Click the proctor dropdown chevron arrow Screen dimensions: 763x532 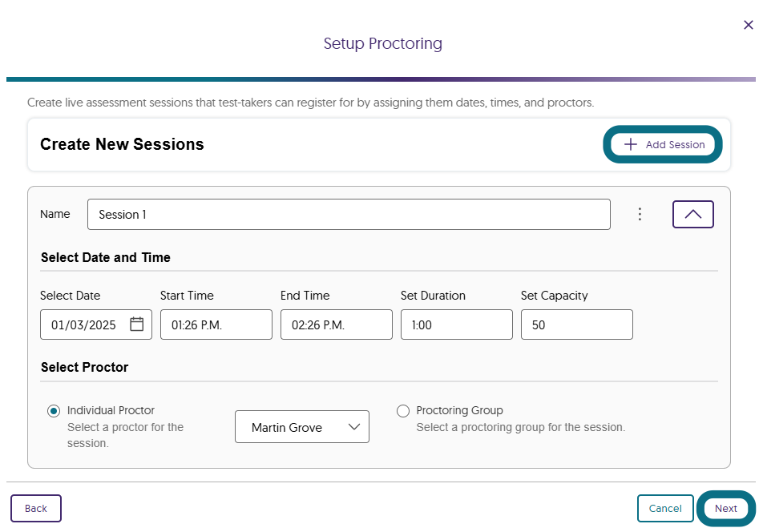point(354,427)
